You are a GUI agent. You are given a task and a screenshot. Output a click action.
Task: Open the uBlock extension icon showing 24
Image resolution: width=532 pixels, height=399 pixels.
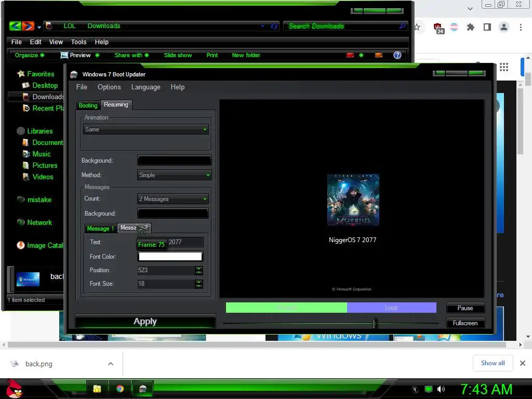(x=438, y=28)
